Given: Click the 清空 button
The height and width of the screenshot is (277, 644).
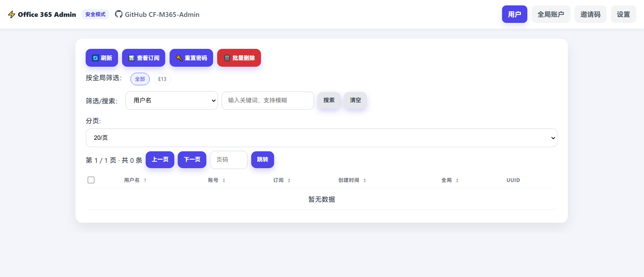Looking at the screenshot, I should click(x=355, y=100).
